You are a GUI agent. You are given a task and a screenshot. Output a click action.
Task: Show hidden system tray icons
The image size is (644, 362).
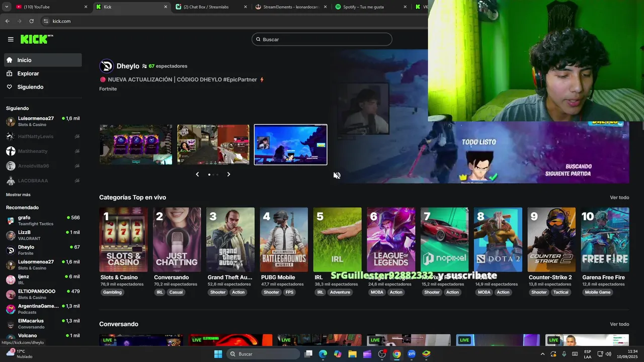542,354
